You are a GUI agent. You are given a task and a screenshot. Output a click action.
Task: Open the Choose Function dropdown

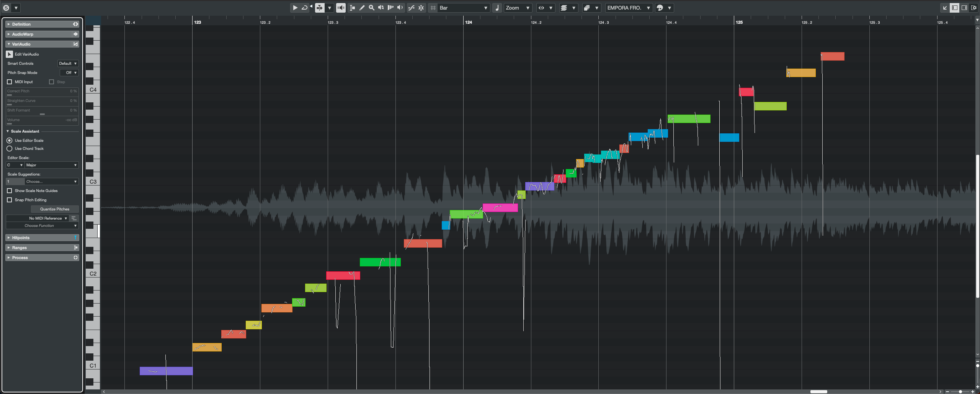[42, 226]
